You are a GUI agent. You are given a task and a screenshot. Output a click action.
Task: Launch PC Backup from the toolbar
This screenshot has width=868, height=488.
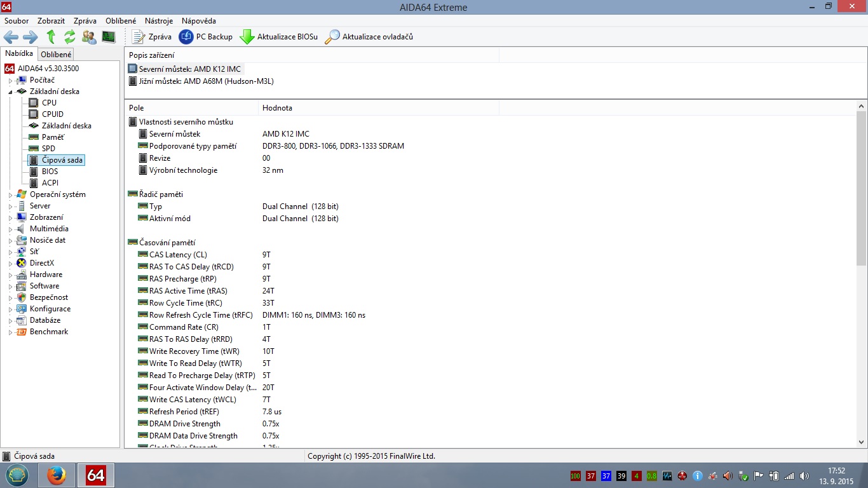tap(206, 37)
